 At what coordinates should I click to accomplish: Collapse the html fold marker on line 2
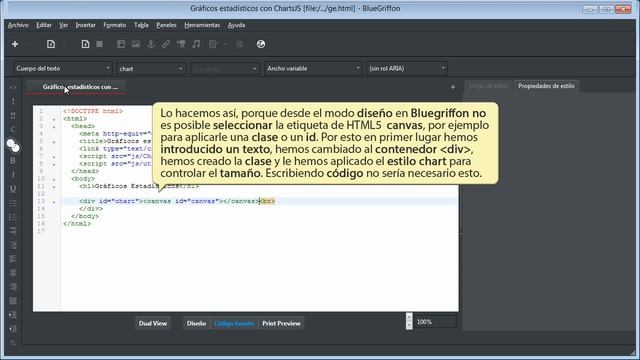click(54, 120)
